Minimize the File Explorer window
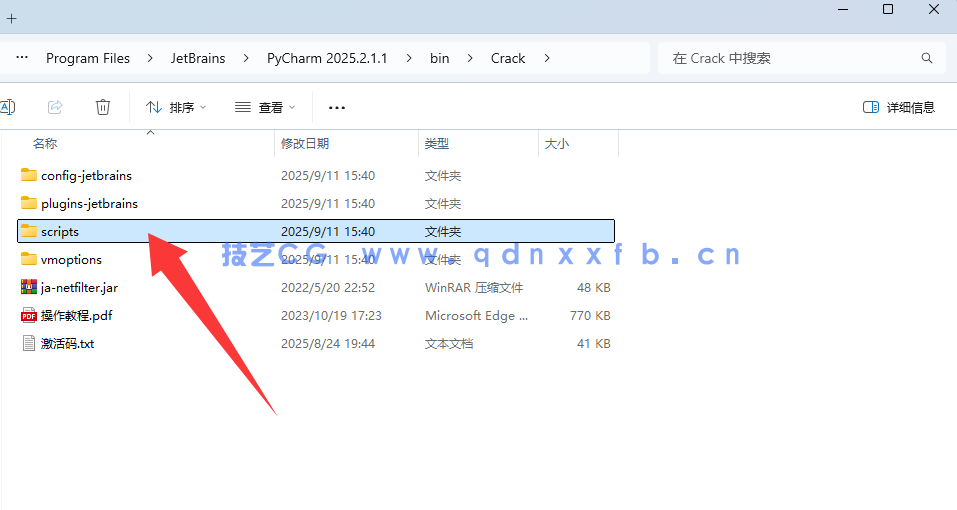957x510 pixels. (x=843, y=10)
